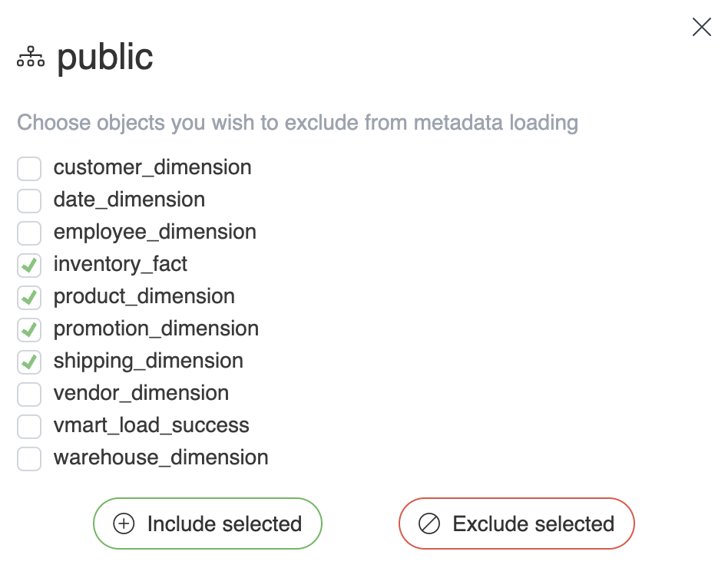The width and height of the screenshot is (728, 568).
Task: Select the employee_dimension checkbox
Action: [29, 233]
